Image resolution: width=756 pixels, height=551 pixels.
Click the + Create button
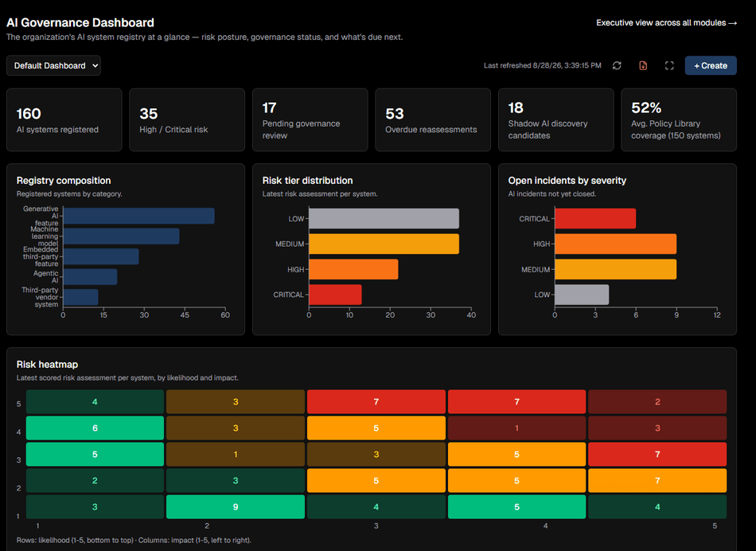(x=711, y=65)
